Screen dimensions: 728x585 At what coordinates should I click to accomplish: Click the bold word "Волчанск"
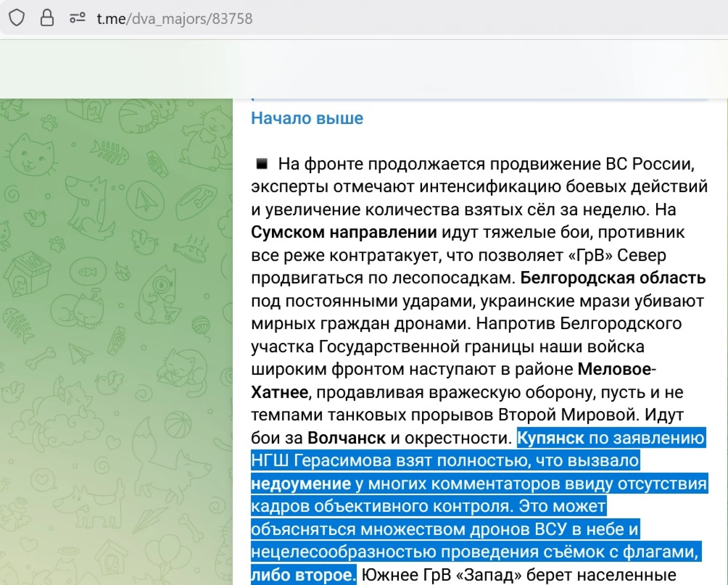click(346, 438)
